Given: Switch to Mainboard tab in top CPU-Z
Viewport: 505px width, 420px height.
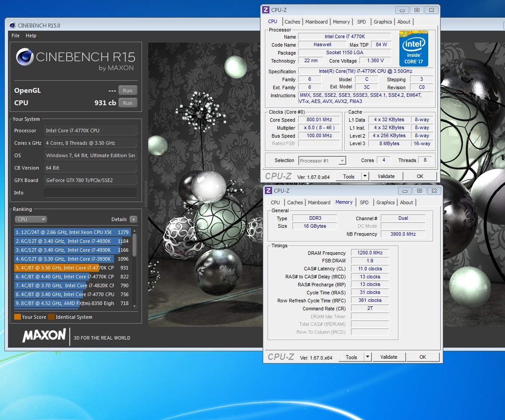Looking at the screenshot, I should coord(316,22).
